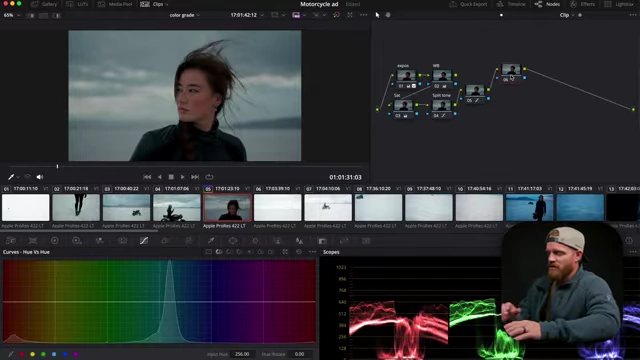This screenshot has width=640, height=360.
Task: Open the Media Pool panel
Action: pyautogui.click(x=115, y=4)
